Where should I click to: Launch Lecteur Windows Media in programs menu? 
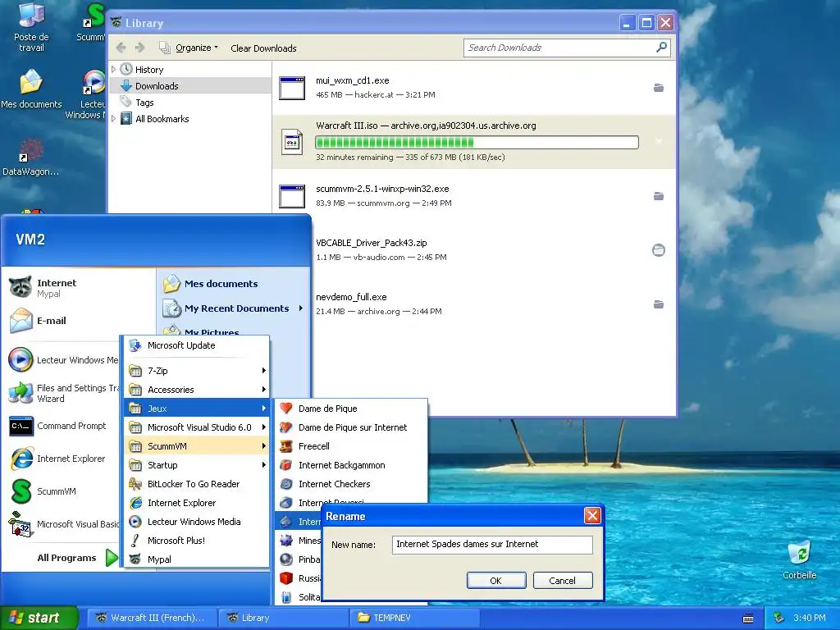[x=196, y=521]
